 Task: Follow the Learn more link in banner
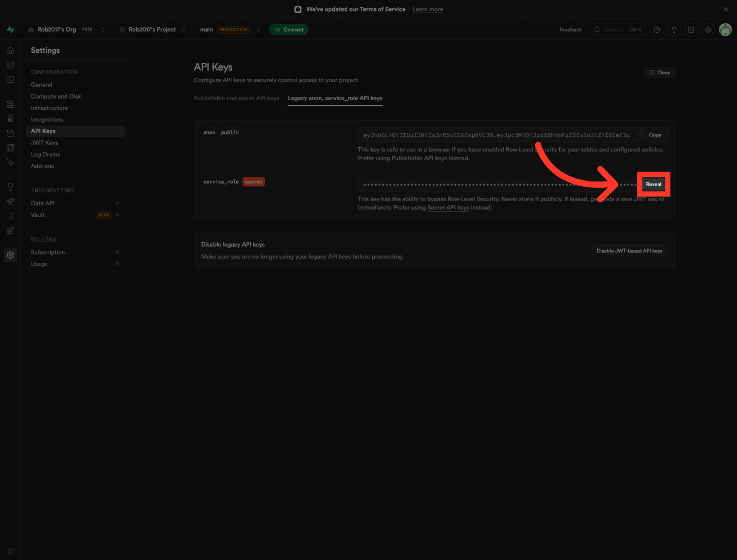click(428, 9)
